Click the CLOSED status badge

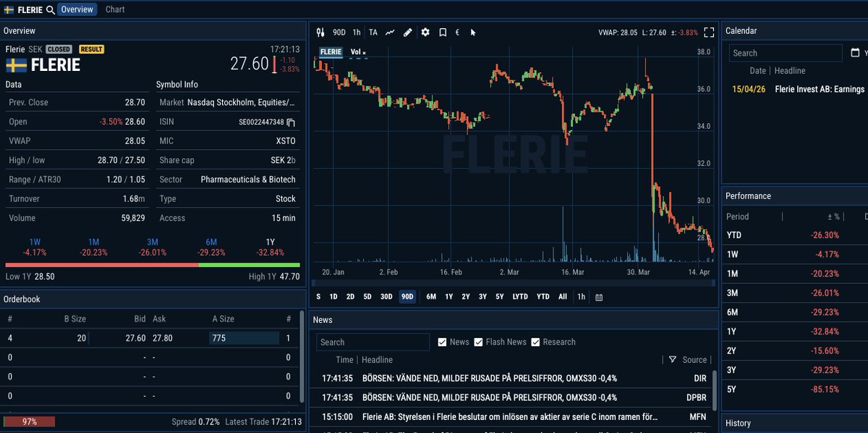[59, 49]
